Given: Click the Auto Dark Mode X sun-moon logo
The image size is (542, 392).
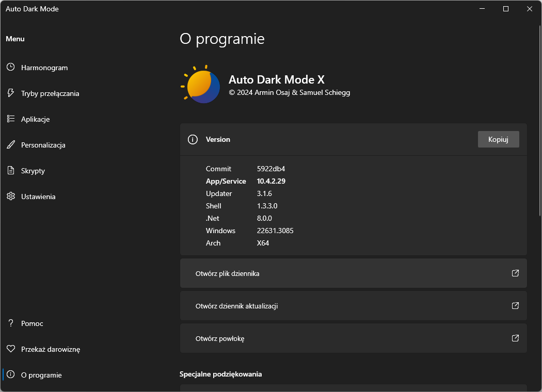Looking at the screenshot, I should [200, 84].
